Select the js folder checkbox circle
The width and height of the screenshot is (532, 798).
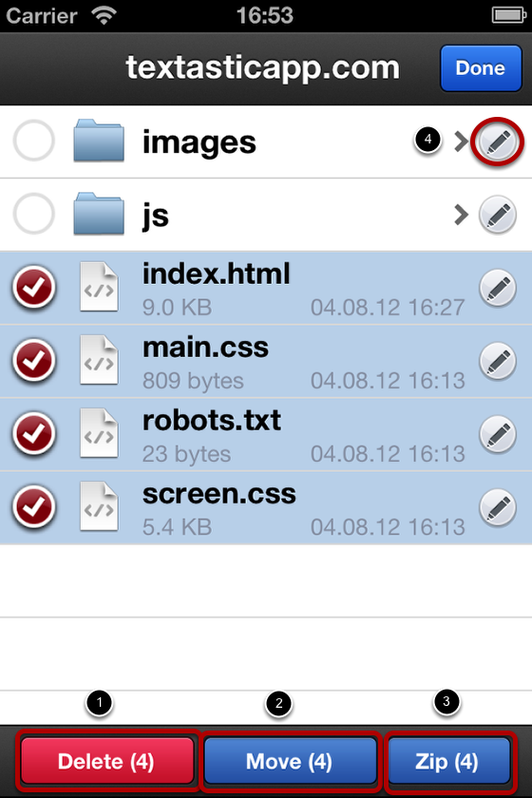(x=33, y=215)
